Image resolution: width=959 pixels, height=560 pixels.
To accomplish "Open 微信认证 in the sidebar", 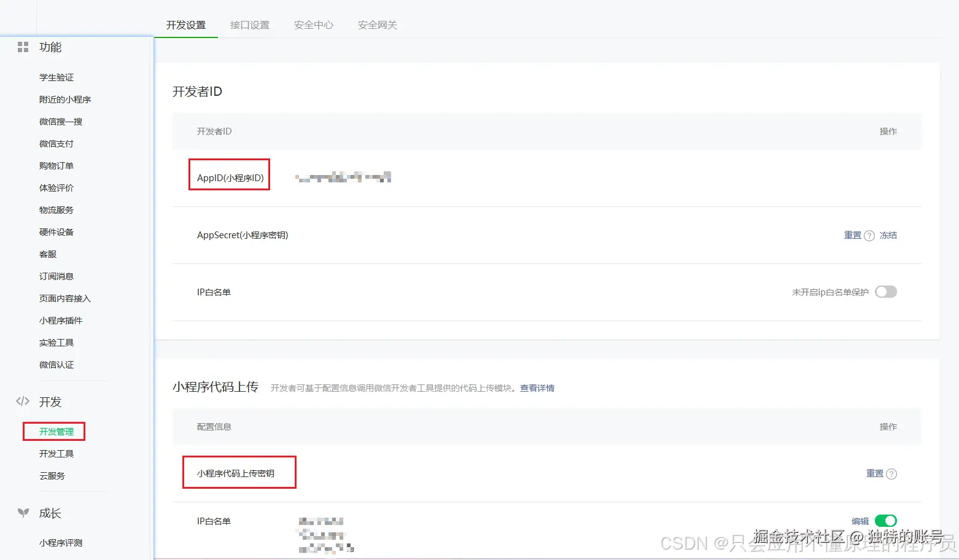I will coord(56,364).
